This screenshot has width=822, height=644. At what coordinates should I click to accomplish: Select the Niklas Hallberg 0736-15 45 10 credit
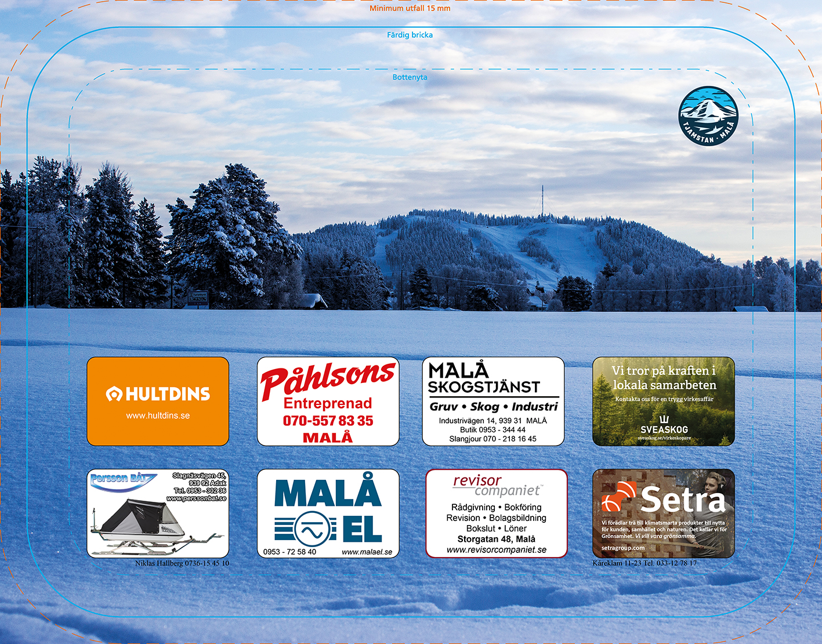(x=182, y=563)
